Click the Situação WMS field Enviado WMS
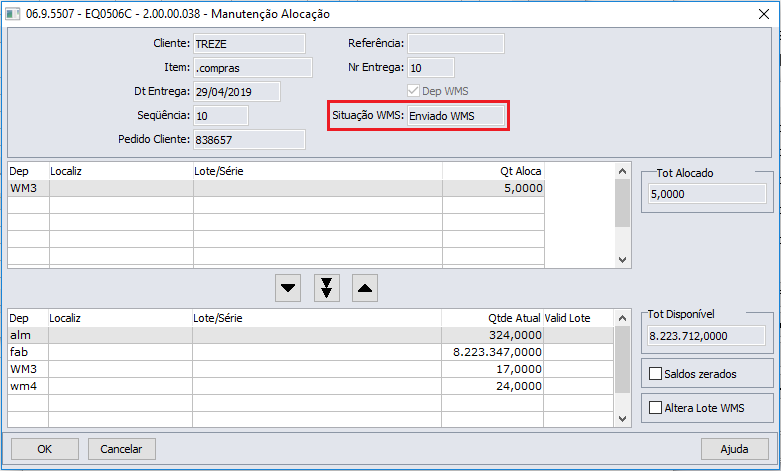Viewport: 781px width, 471px height. (x=456, y=116)
